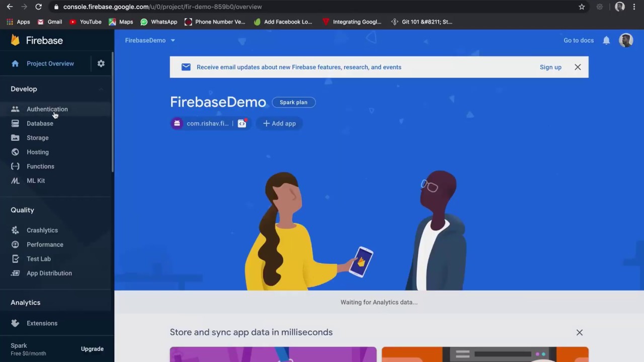Go back with browser back arrow
This screenshot has height=362, width=644.
pyautogui.click(x=10, y=7)
